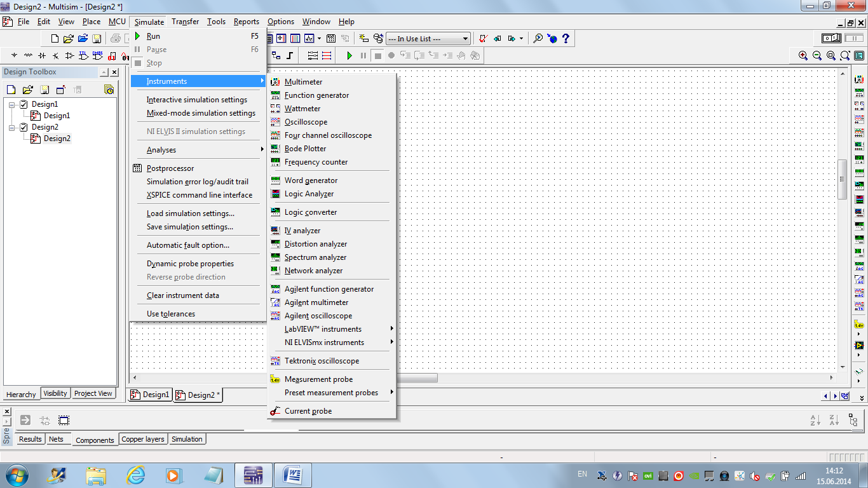Click the help question mark icon
The width and height of the screenshot is (868, 488).
[x=566, y=39]
